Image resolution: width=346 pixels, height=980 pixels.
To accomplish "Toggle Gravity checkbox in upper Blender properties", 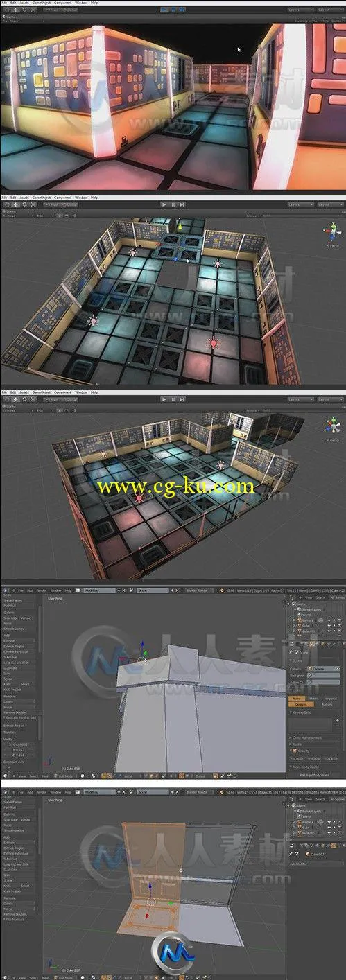I will click(295, 751).
